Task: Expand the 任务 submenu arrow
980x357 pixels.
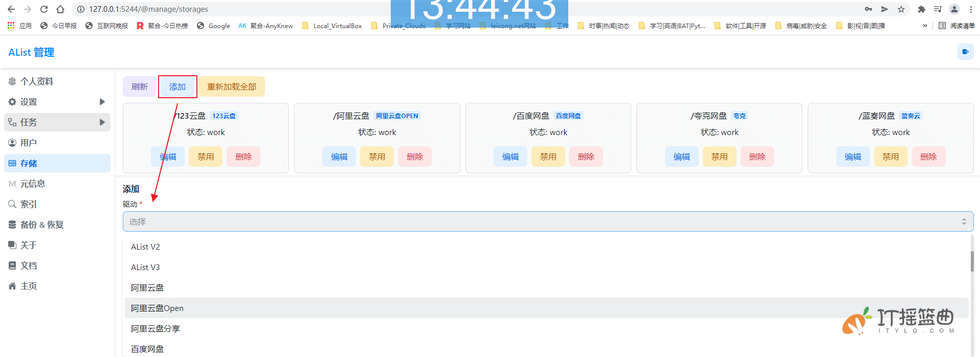Action: 102,122
